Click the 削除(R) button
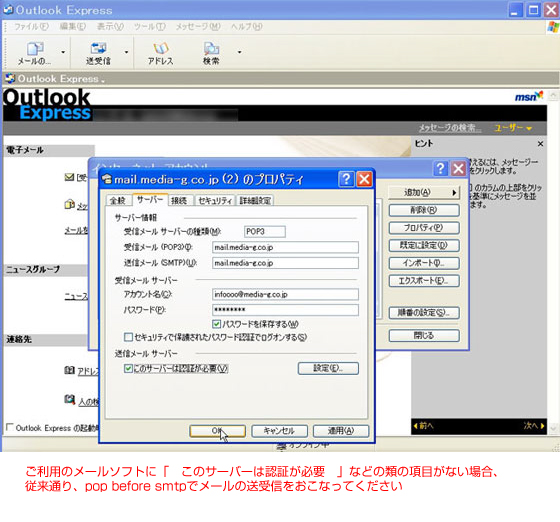 (x=424, y=210)
